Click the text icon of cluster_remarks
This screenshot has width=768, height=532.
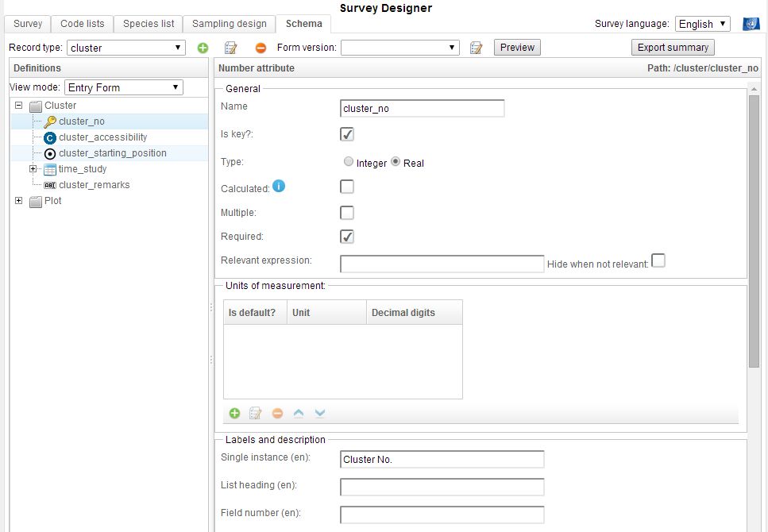pos(50,185)
